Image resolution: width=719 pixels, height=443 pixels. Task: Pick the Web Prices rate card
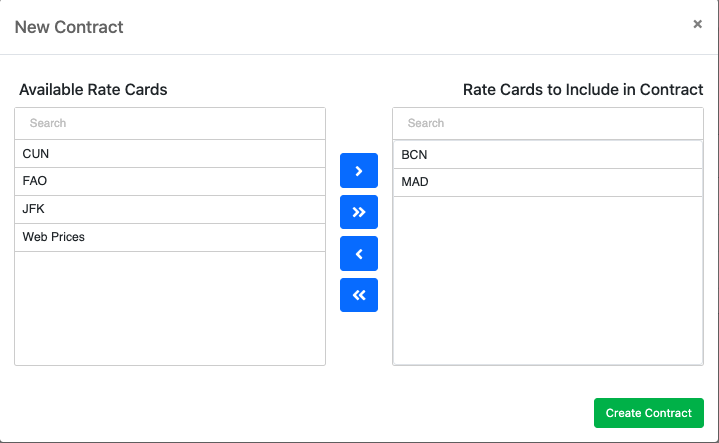[170, 237]
